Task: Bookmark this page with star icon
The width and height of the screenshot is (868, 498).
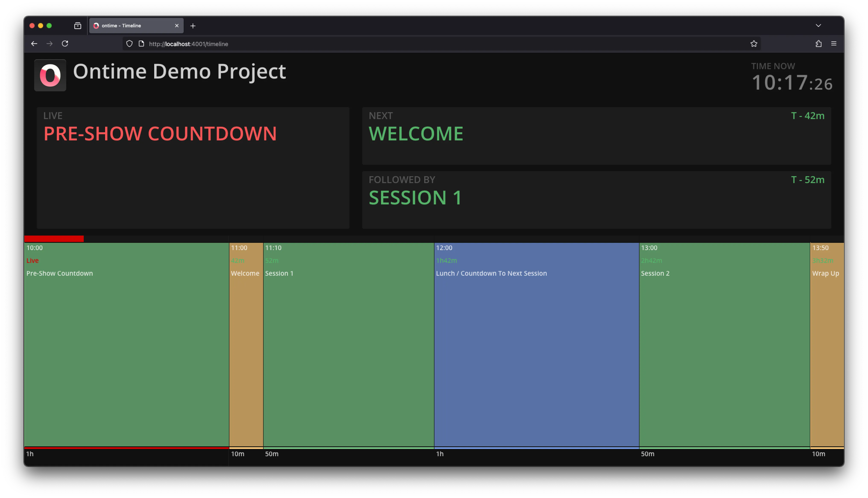Action: point(754,44)
